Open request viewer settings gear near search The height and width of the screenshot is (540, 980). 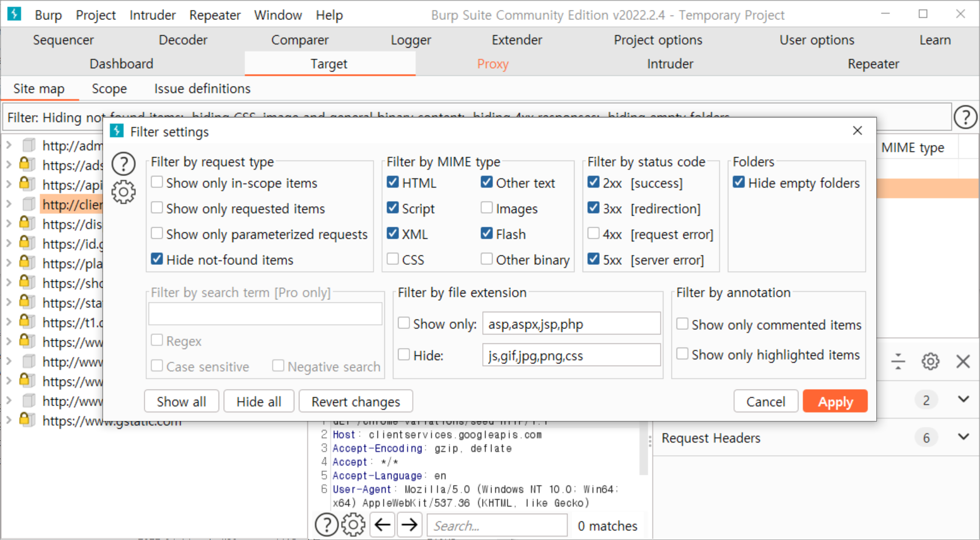pos(353,525)
